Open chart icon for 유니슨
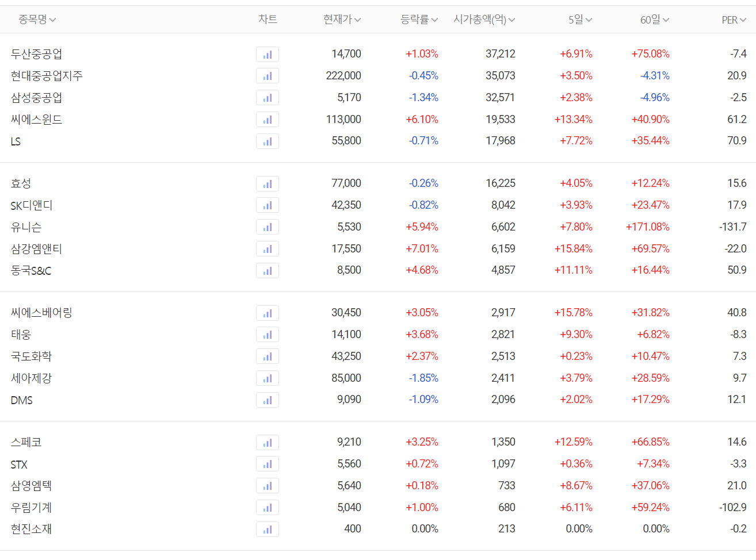The width and height of the screenshot is (756, 560). [268, 227]
